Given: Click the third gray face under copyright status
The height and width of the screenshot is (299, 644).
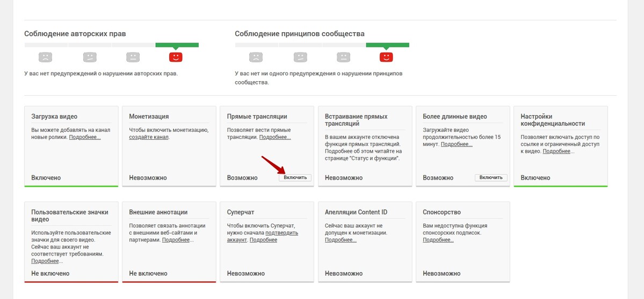Looking at the screenshot, I should tap(133, 56).
